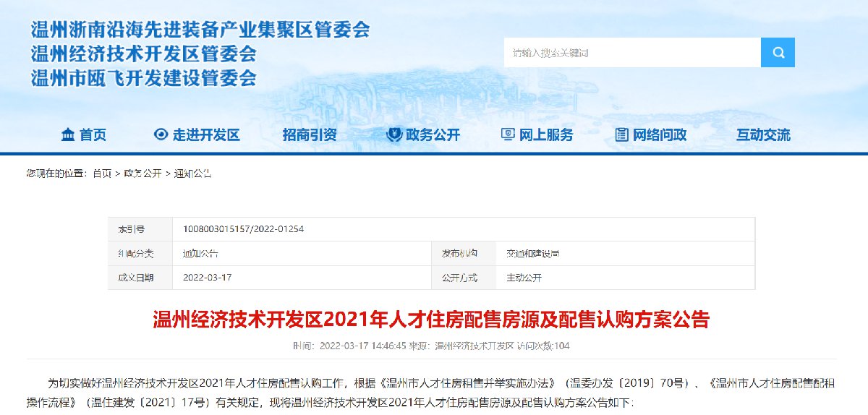Click the eye icon beside 走进开发区
This screenshot has width=868, height=415.
[161, 134]
